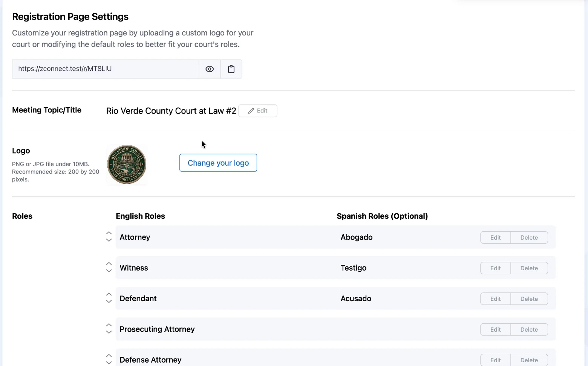The image size is (588, 366).
Task: Click the registration URL field
Action: [x=106, y=69]
